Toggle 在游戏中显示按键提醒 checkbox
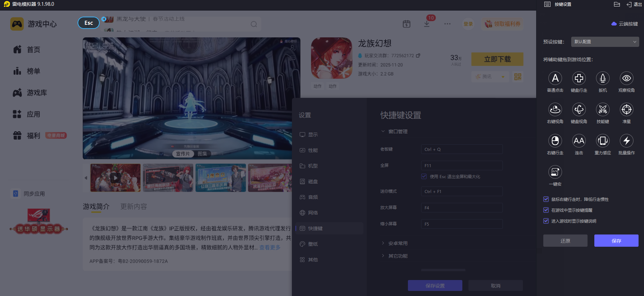 point(546,210)
